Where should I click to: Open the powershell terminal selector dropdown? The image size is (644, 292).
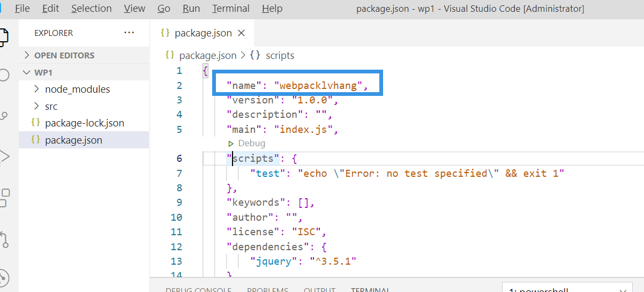tap(567, 288)
